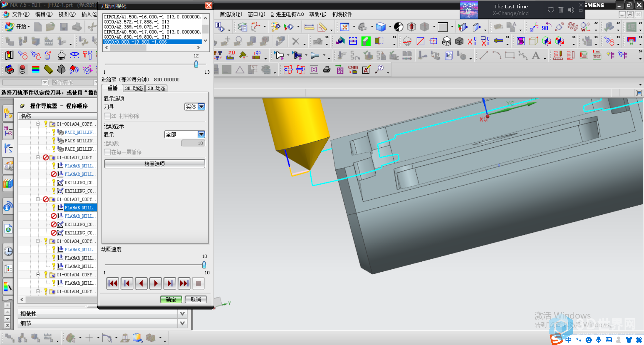
Task: Select the CIRCLE/41.500 tool path line
Action: tap(152, 17)
